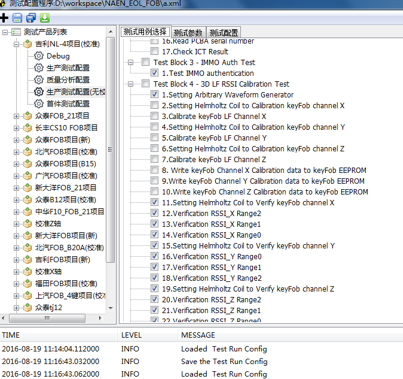Click the product tree horizontal scrollbar thumb
The image size is (403, 379).
(x=47, y=318)
